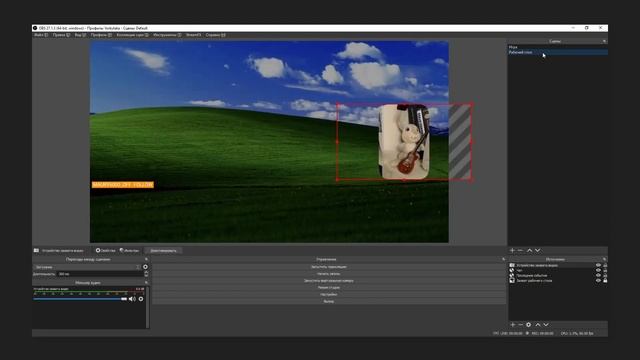Toggle visibility eye for the Последние события source
This screenshot has height=360, width=640.
point(598,276)
